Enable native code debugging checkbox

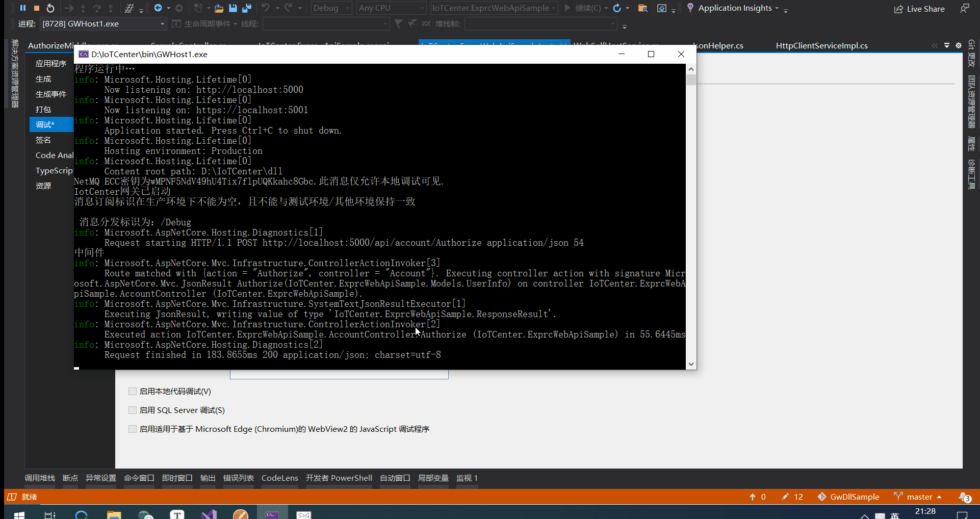pyautogui.click(x=133, y=392)
